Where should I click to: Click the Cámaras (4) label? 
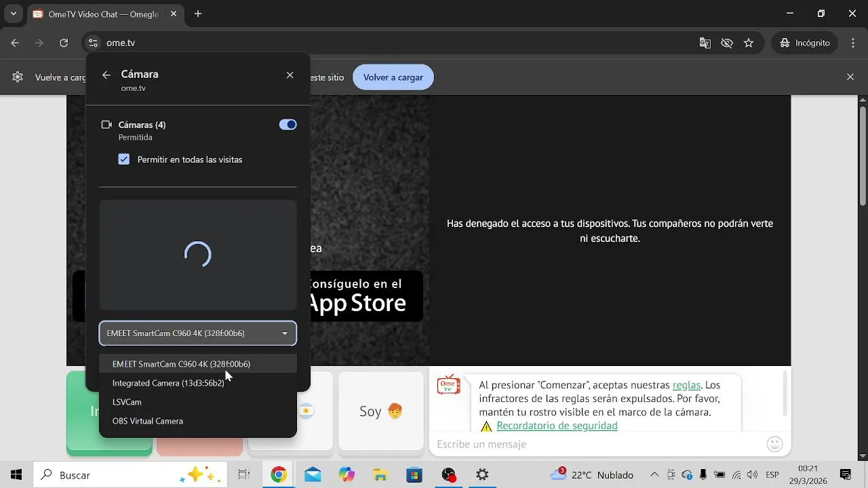(x=142, y=125)
